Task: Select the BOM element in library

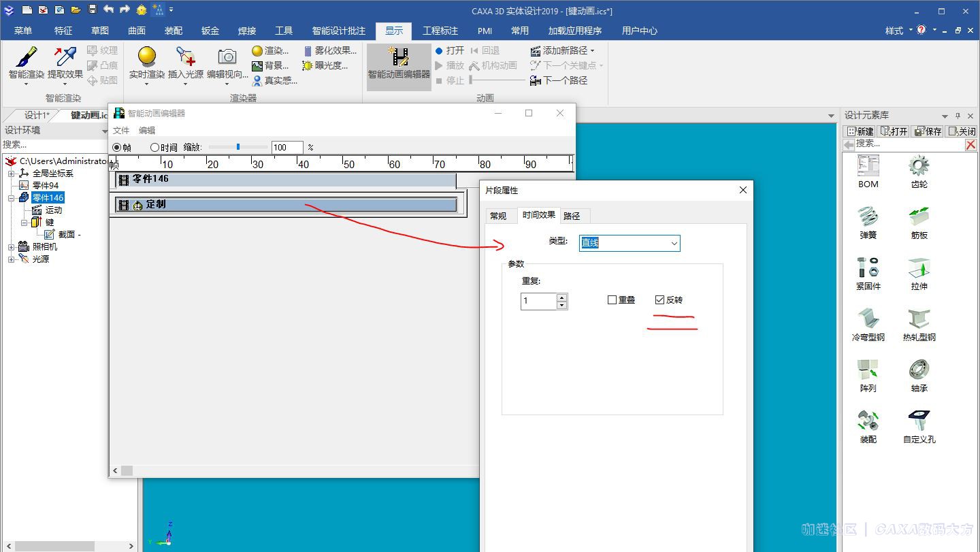Action: click(868, 172)
